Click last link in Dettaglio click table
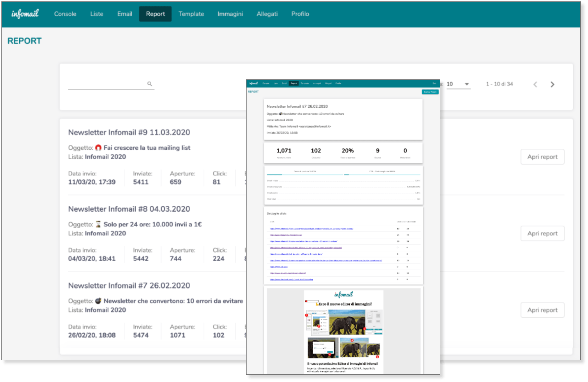The height and width of the screenshot is (382, 588). click(291, 279)
